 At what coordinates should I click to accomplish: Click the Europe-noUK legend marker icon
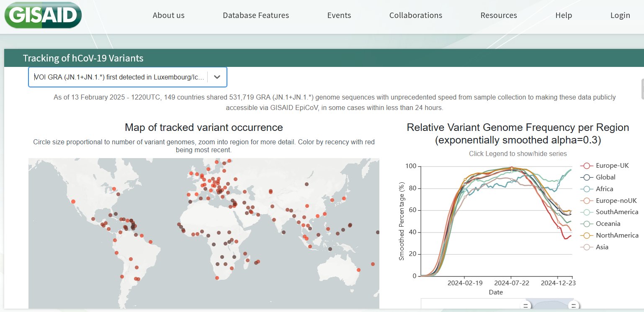(x=587, y=200)
